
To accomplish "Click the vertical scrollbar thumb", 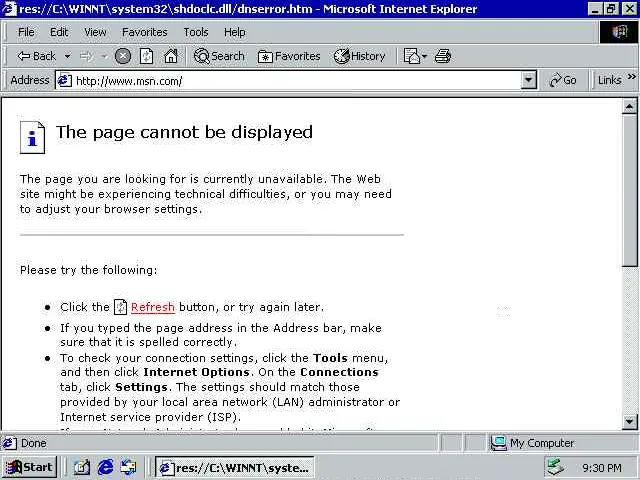I will click(x=629, y=191).
